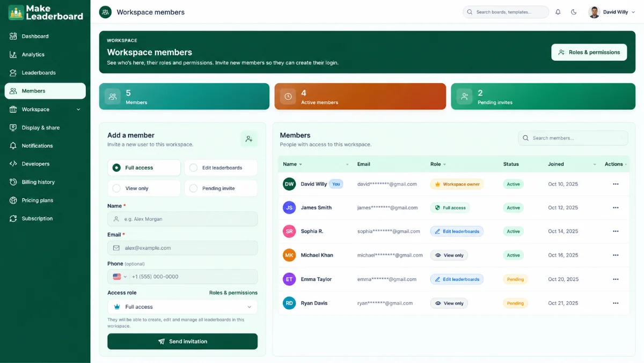Click the Analytics chart icon in sidebar
Image resolution: width=644 pixels, height=363 pixels.
coord(13,55)
